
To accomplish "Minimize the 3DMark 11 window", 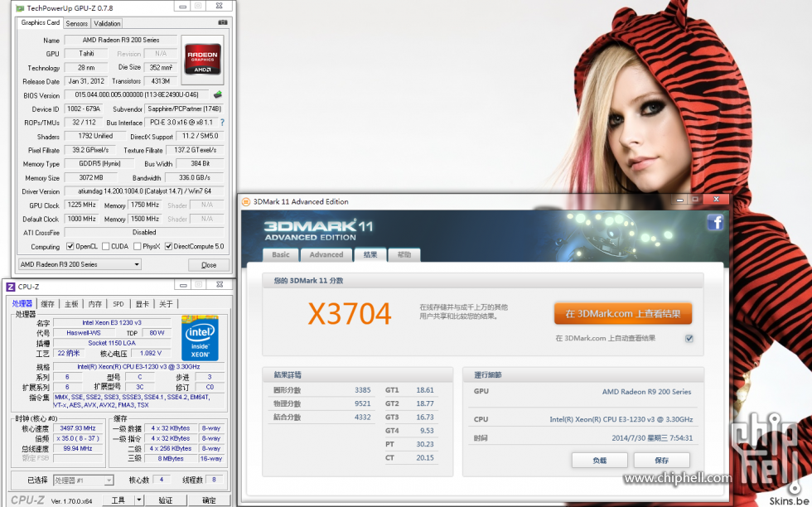I will pyautogui.click(x=680, y=200).
